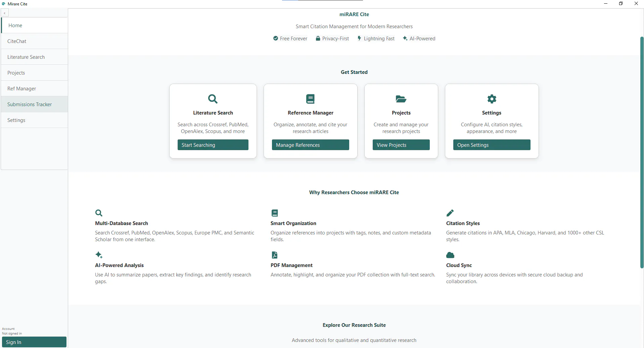Click the 'Projects' card title
644x348 pixels.
click(401, 113)
